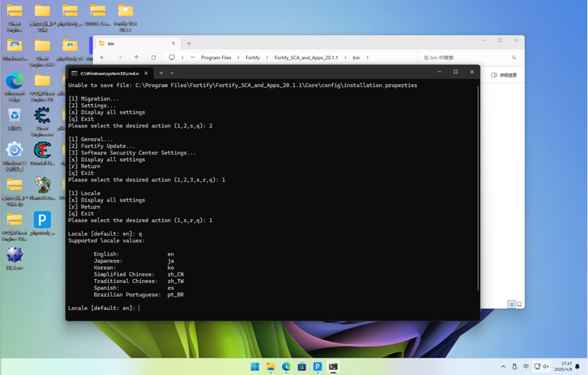This screenshot has width=588, height=375.
Task: Click the [3] Software Security Center Settings line
Action: (132, 153)
